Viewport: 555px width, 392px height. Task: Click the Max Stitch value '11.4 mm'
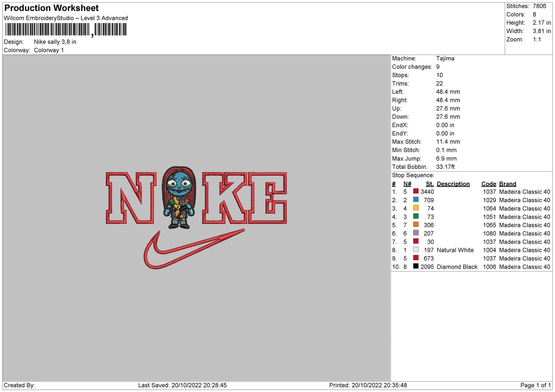448,142
